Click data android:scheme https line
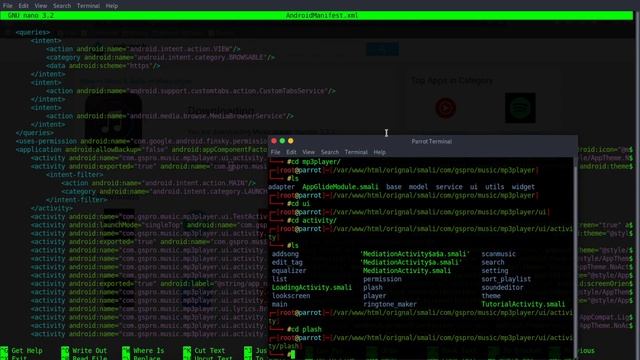The width and height of the screenshot is (640, 360). 103,66
